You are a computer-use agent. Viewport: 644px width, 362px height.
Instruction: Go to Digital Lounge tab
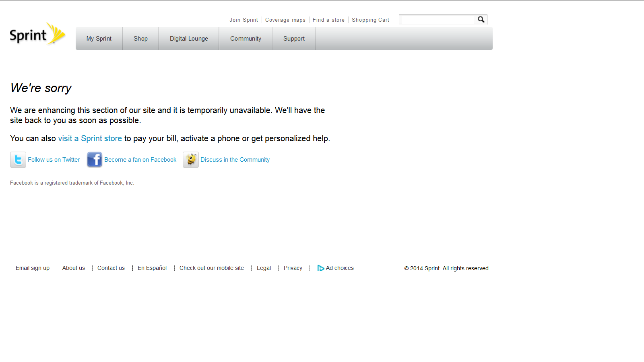(189, 39)
